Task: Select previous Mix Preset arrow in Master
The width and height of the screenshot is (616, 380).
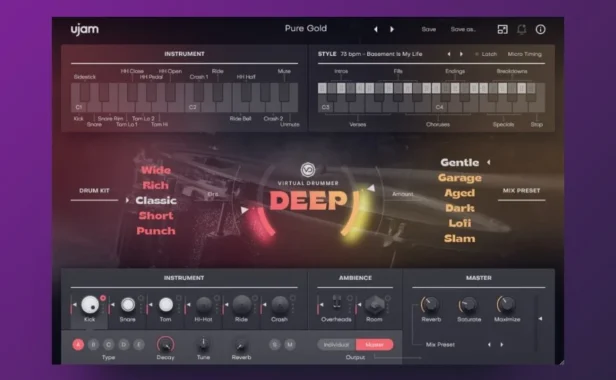Action: [x=489, y=345]
